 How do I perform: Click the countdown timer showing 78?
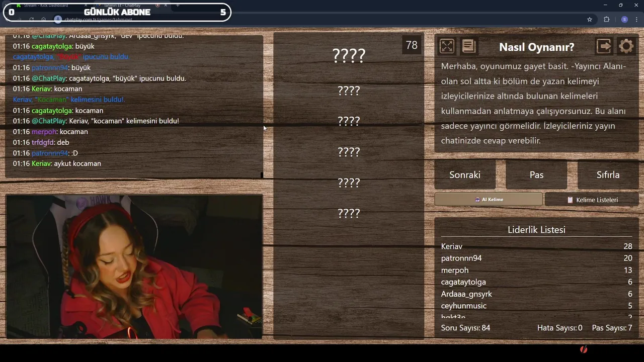(412, 45)
